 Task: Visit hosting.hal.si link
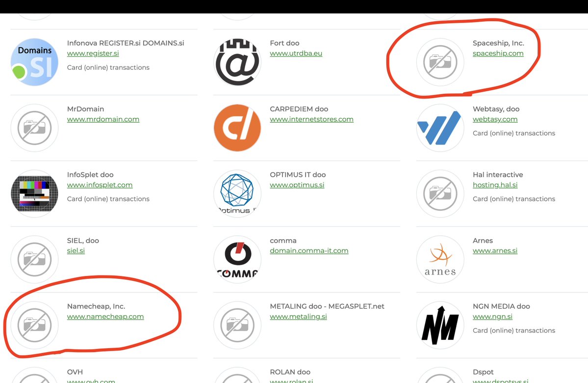click(x=495, y=185)
